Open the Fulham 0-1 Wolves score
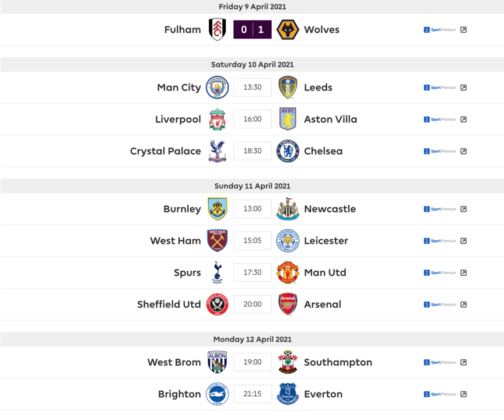Viewport: 504px width, 420px height. coord(253,30)
